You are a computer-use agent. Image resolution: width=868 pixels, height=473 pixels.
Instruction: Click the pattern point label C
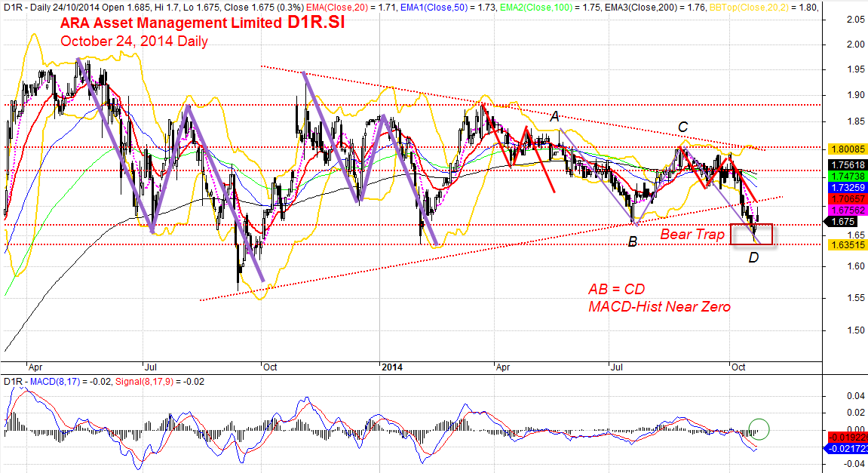(x=683, y=127)
